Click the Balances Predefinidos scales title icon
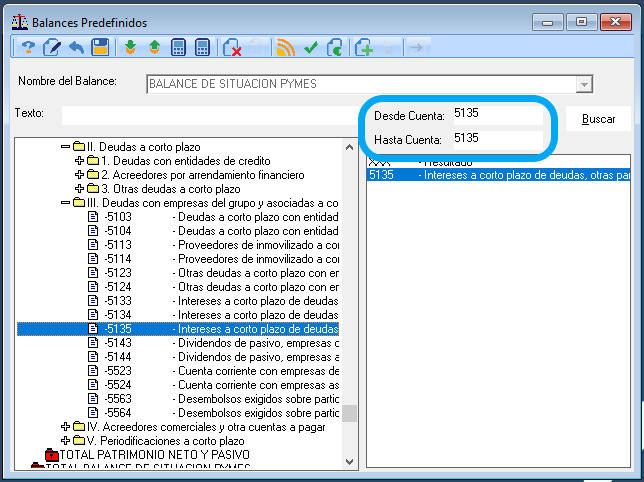Screen dimensions: 644x482 19,22
